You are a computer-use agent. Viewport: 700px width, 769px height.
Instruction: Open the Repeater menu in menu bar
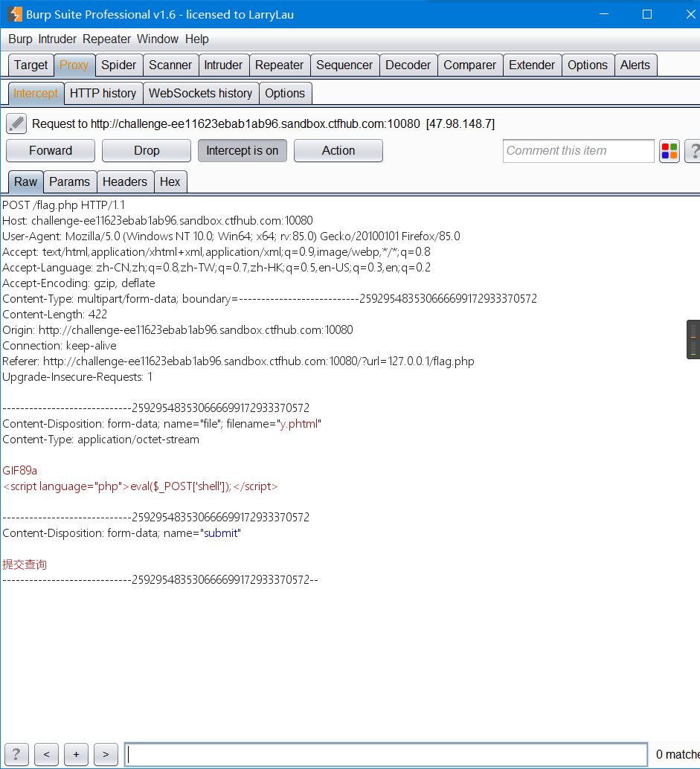[x=106, y=39]
